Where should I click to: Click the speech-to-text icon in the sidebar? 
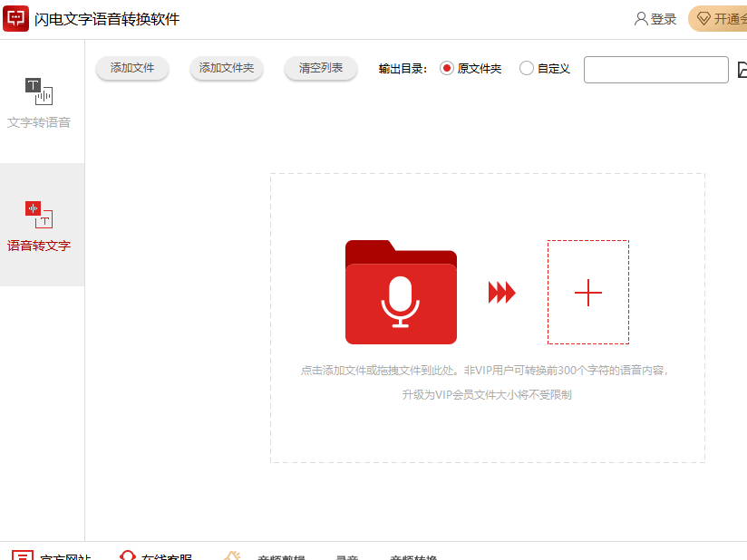39,215
